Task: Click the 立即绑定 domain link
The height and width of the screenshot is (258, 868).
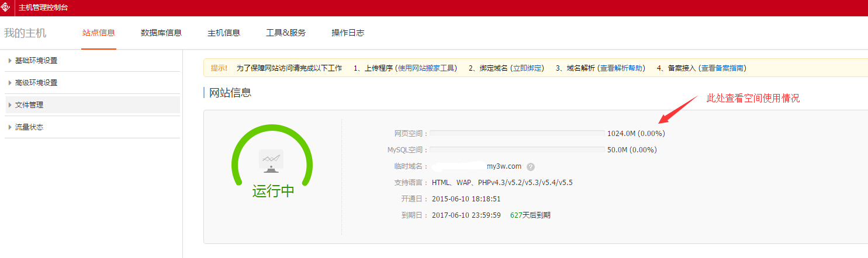Action: (x=527, y=68)
